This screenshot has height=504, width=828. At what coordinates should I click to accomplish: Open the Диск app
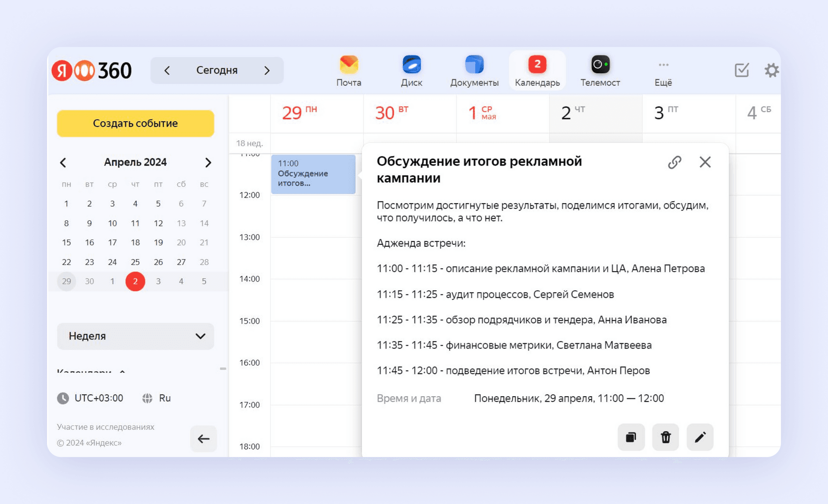[411, 71]
